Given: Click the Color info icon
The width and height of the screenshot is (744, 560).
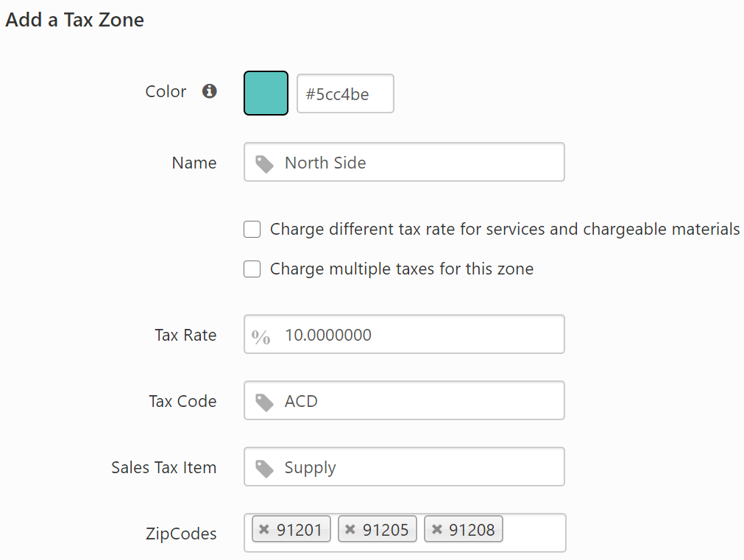Looking at the screenshot, I should (210, 91).
